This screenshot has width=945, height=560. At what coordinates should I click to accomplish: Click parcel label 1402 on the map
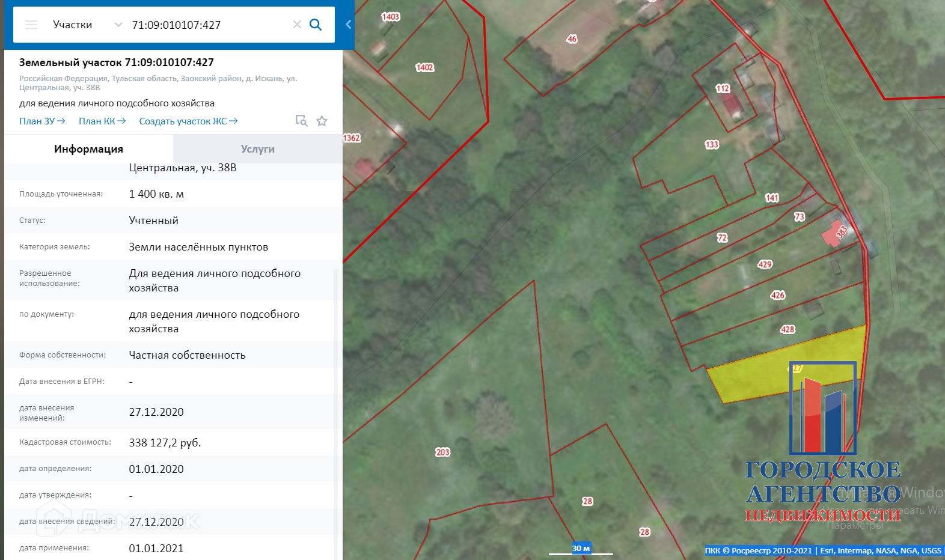pyautogui.click(x=425, y=67)
